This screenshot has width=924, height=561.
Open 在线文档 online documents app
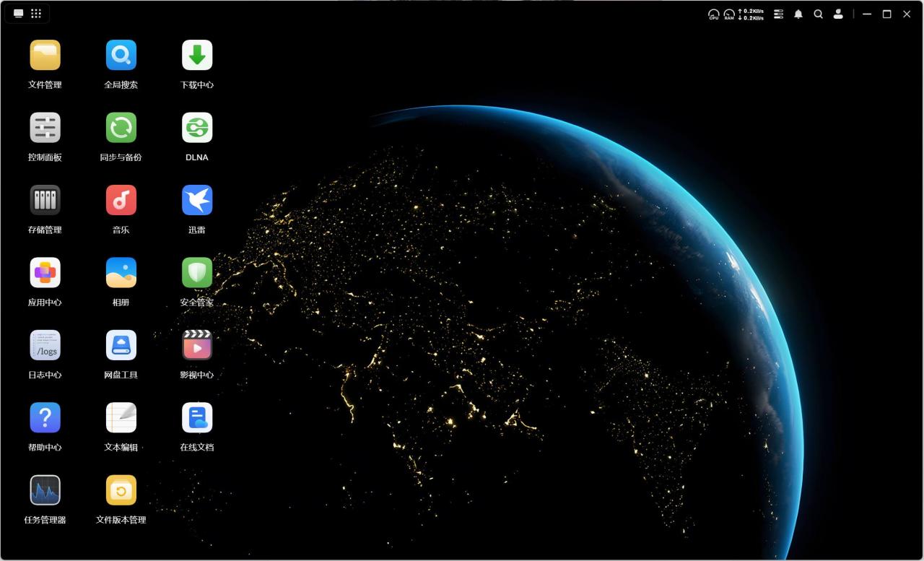[197, 418]
